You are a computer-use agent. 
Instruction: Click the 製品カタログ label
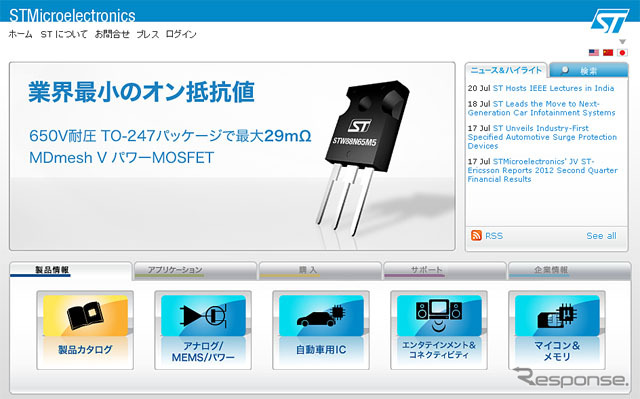[x=85, y=350]
